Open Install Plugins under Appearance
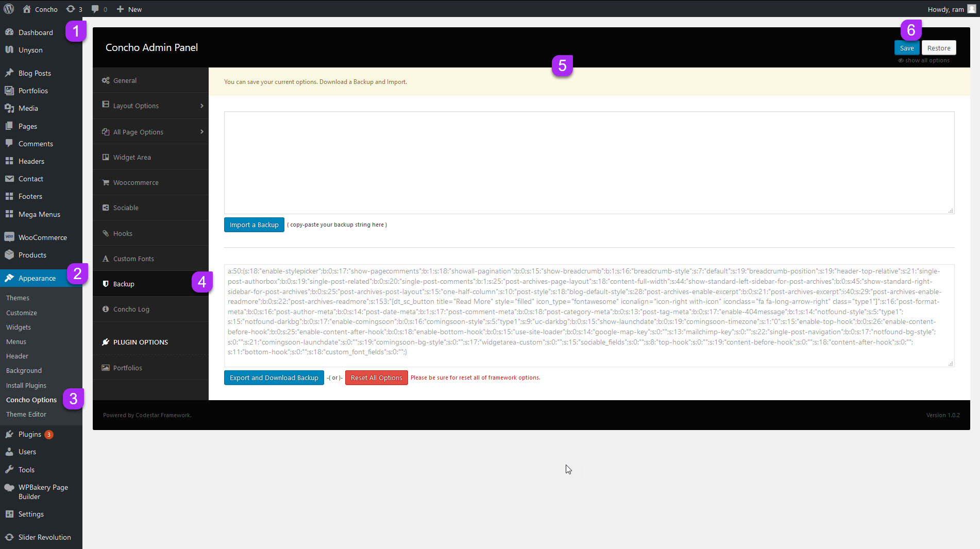This screenshot has height=549, width=980. point(26,385)
